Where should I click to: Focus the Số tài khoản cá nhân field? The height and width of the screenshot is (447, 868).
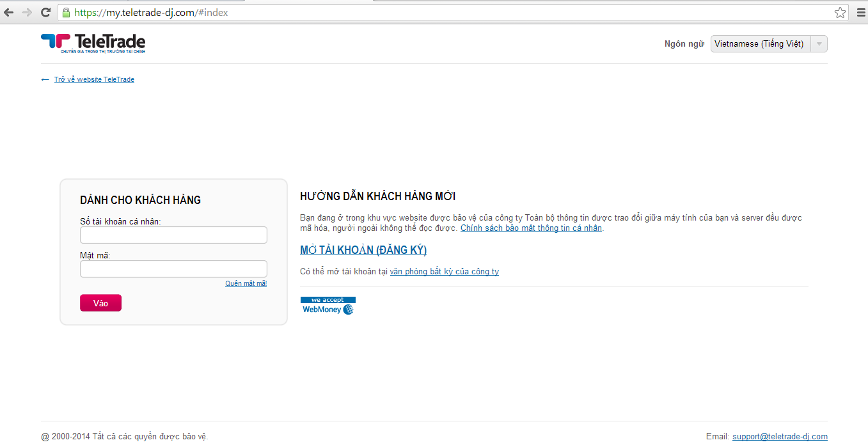click(x=173, y=235)
